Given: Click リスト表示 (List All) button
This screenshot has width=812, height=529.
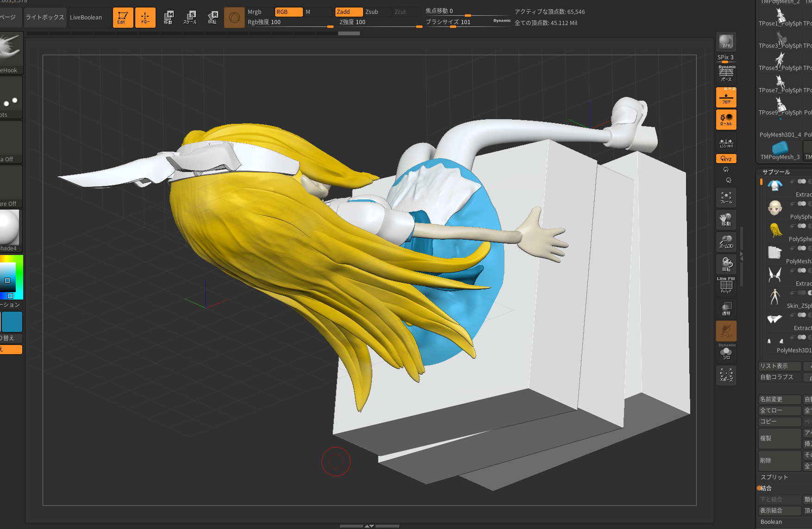Looking at the screenshot, I should (x=780, y=366).
